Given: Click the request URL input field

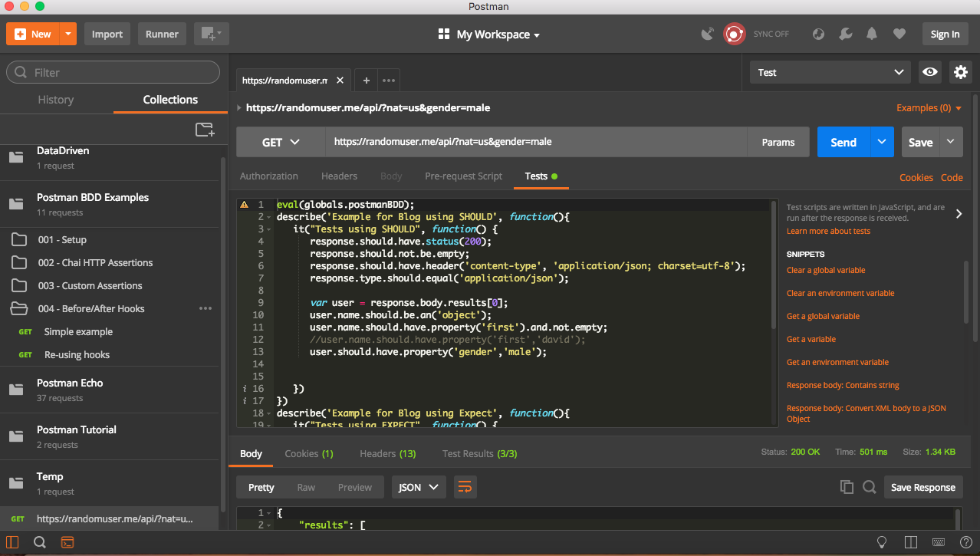Looking at the screenshot, I should coord(536,142).
